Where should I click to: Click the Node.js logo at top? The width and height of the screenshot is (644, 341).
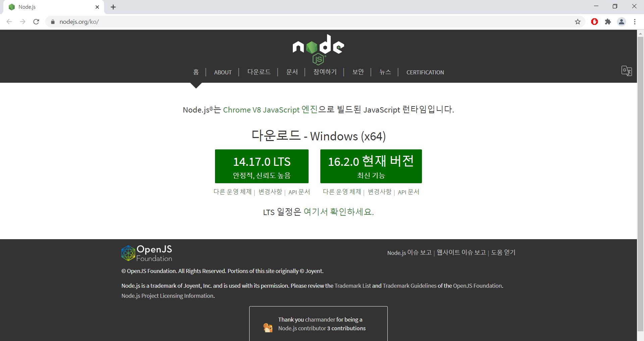[318, 49]
